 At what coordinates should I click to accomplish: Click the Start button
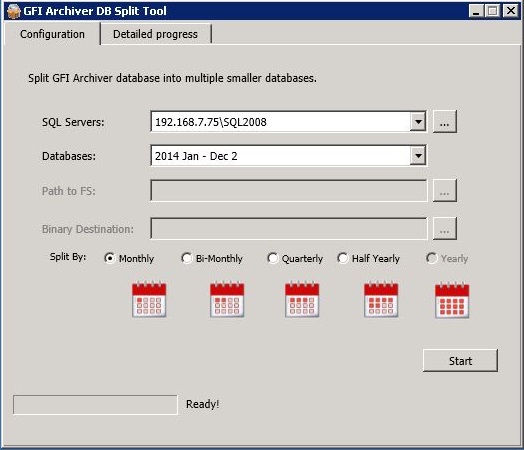(460, 361)
